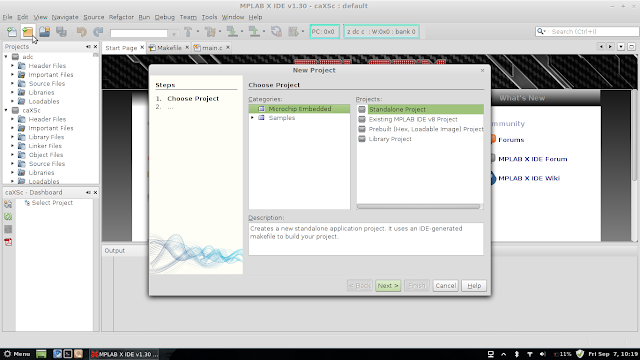This screenshot has height=360, width=640.
Task: Click the Cancel button in dialog
Action: [445, 286]
